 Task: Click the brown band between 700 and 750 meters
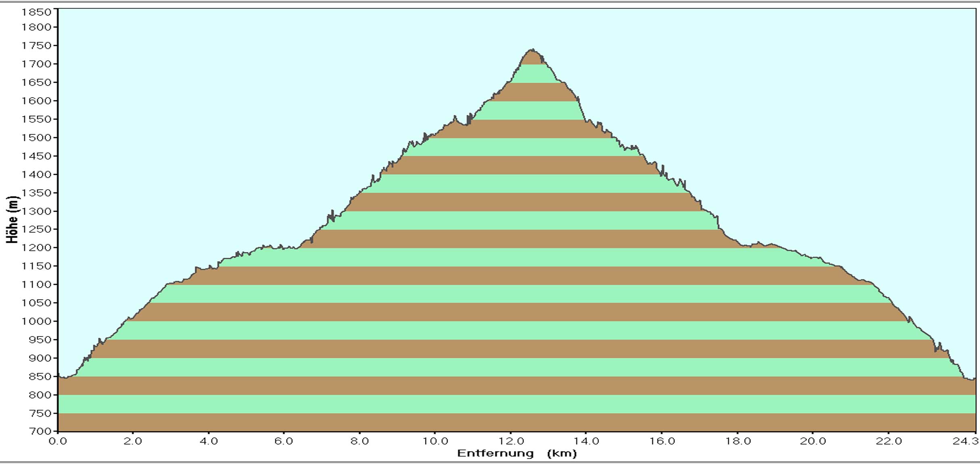(516, 422)
